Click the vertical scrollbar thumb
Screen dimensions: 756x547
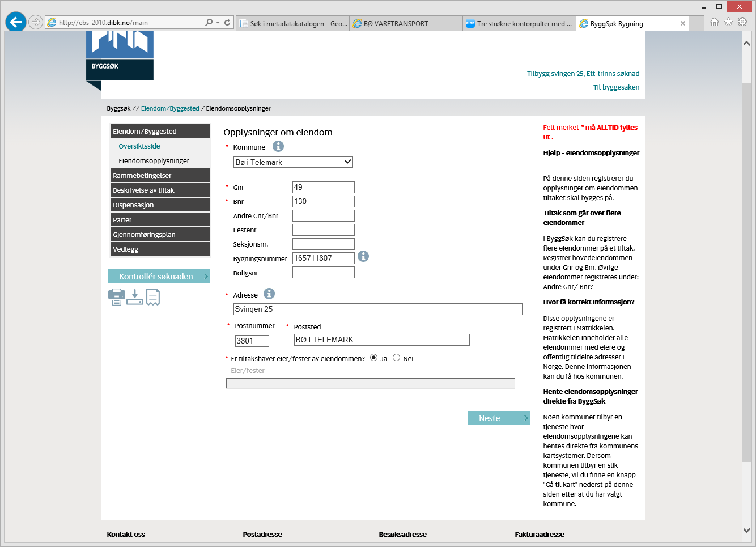click(746, 272)
